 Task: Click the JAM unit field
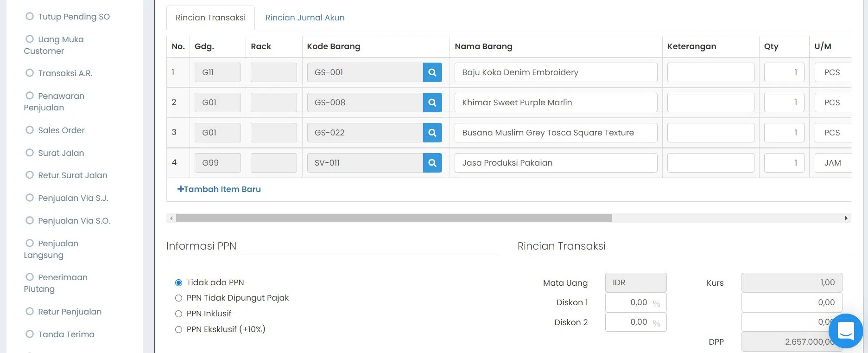[833, 163]
